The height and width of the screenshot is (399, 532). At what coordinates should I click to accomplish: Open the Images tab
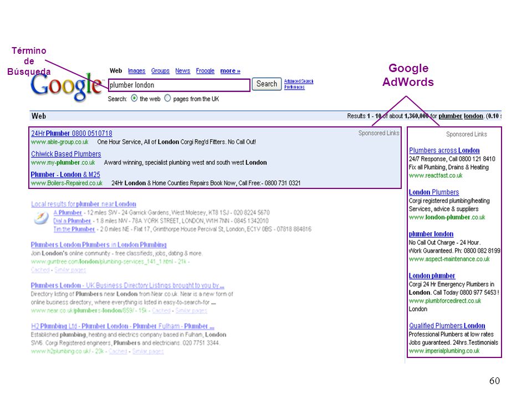point(136,70)
